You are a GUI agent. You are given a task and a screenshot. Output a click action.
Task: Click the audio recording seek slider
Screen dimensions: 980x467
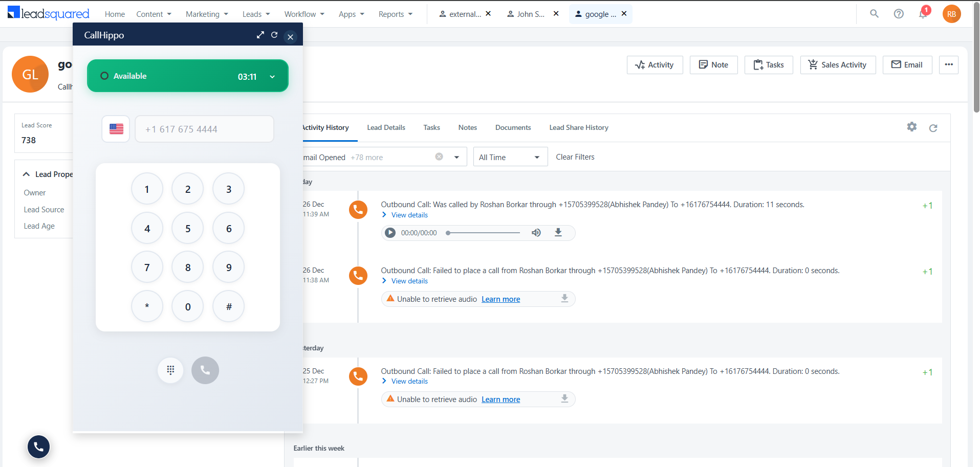[483, 233]
